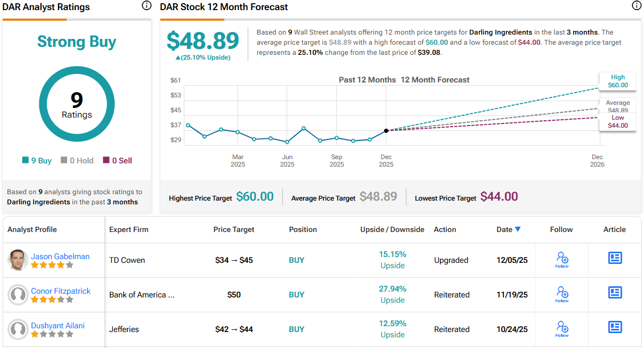
Task: Open the article icon for Jefferies rating
Action: tap(615, 327)
